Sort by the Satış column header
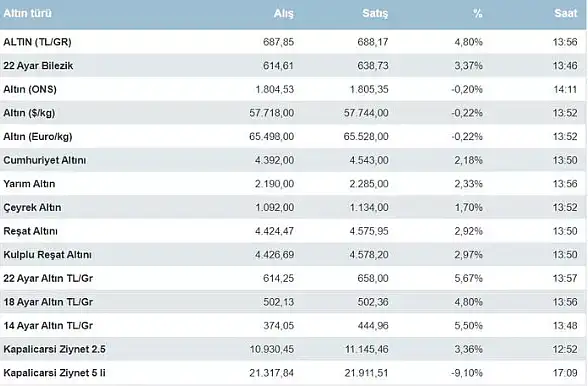The image size is (588, 386). 375,14
